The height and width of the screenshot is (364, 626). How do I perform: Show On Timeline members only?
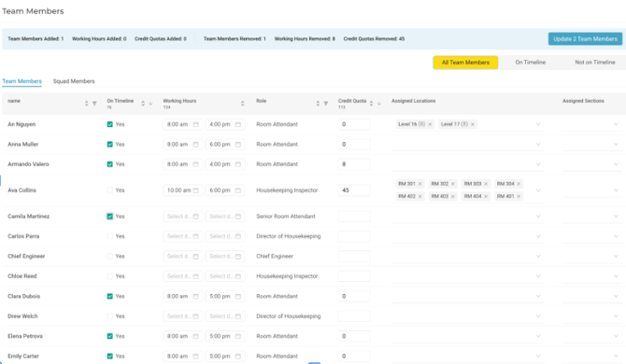[x=530, y=63]
